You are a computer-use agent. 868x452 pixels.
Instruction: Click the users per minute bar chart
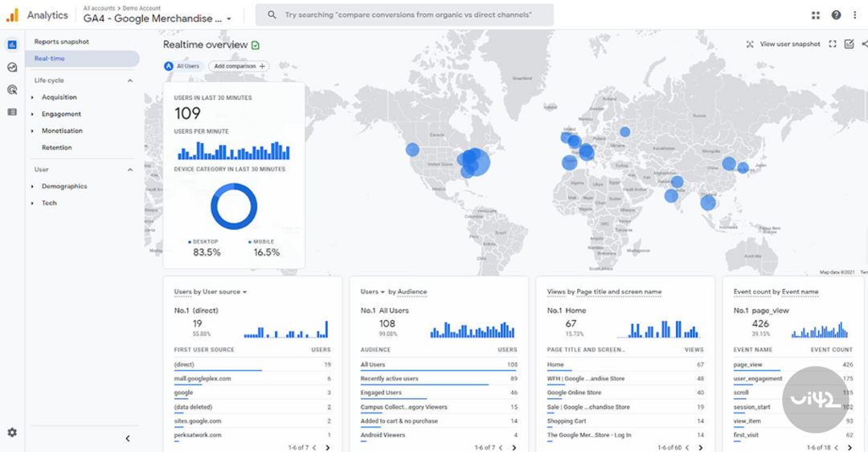pos(234,150)
